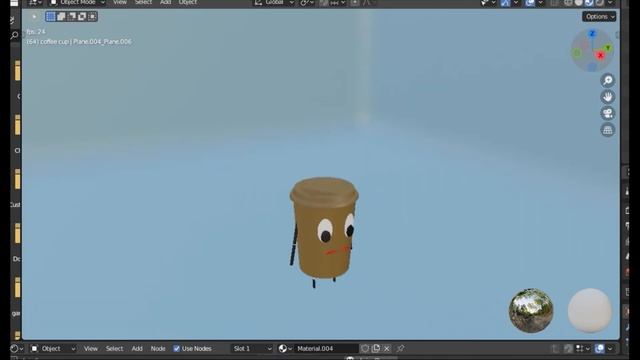The width and height of the screenshot is (640, 360).
Task: Toggle the camera view gizmo
Action: click(607, 113)
